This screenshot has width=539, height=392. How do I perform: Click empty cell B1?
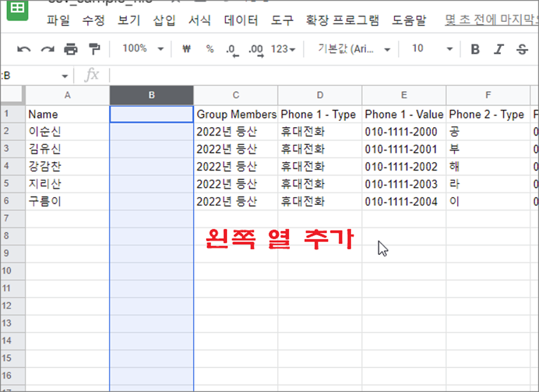[152, 114]
